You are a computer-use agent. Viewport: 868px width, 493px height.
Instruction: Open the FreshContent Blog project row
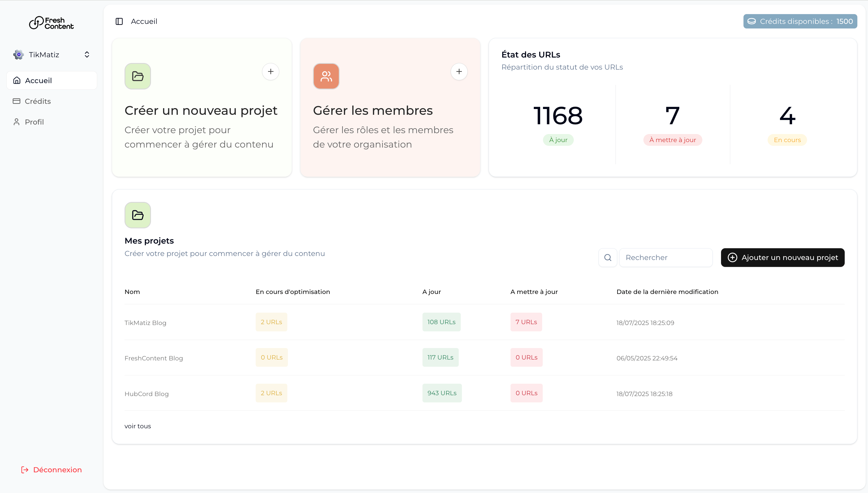coord(484,358)
